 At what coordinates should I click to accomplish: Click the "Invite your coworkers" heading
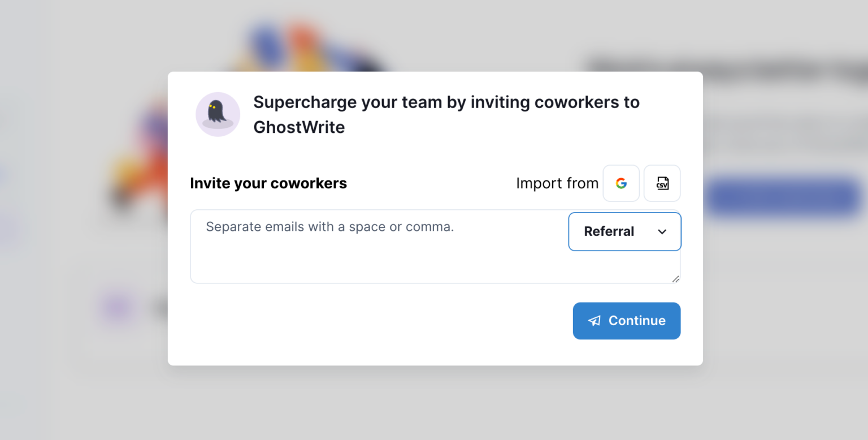268,183
